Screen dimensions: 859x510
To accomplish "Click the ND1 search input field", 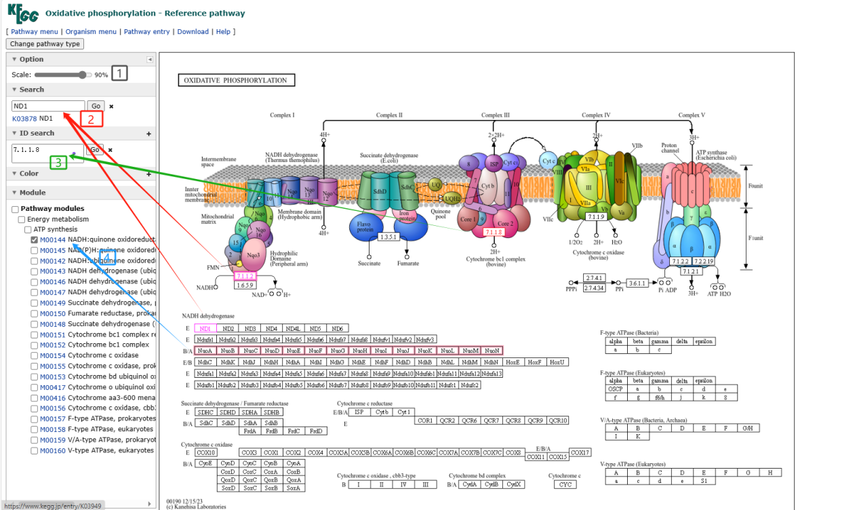I will pos(48,106).
